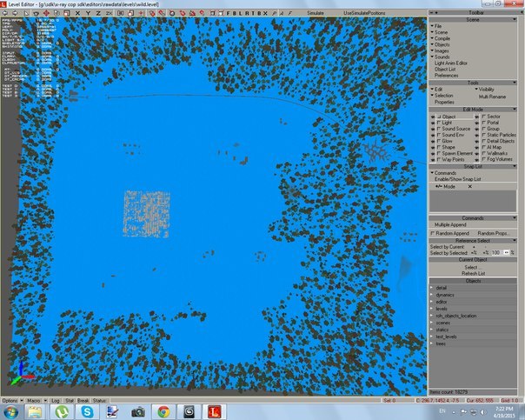
Task: Open Object List from Scene panel
Action: click(445, 70)
